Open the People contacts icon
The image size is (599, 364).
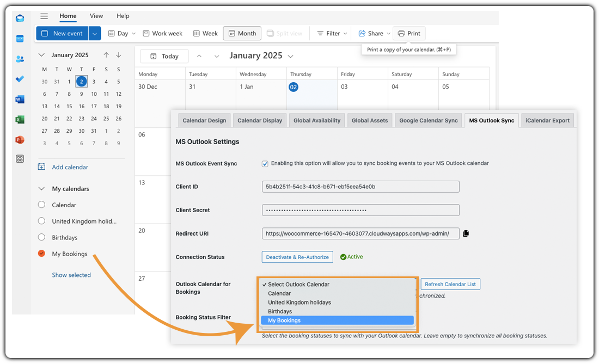[20, 59]
